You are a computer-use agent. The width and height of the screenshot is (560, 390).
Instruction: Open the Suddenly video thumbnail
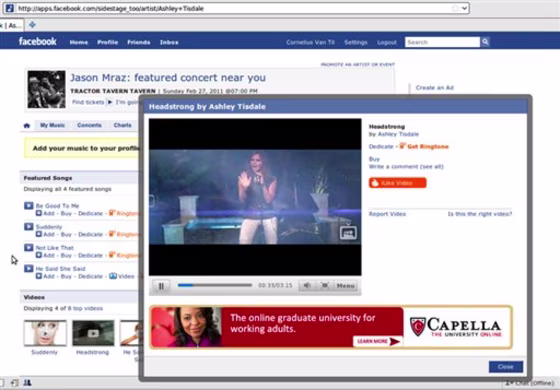[x=45, y=333]
